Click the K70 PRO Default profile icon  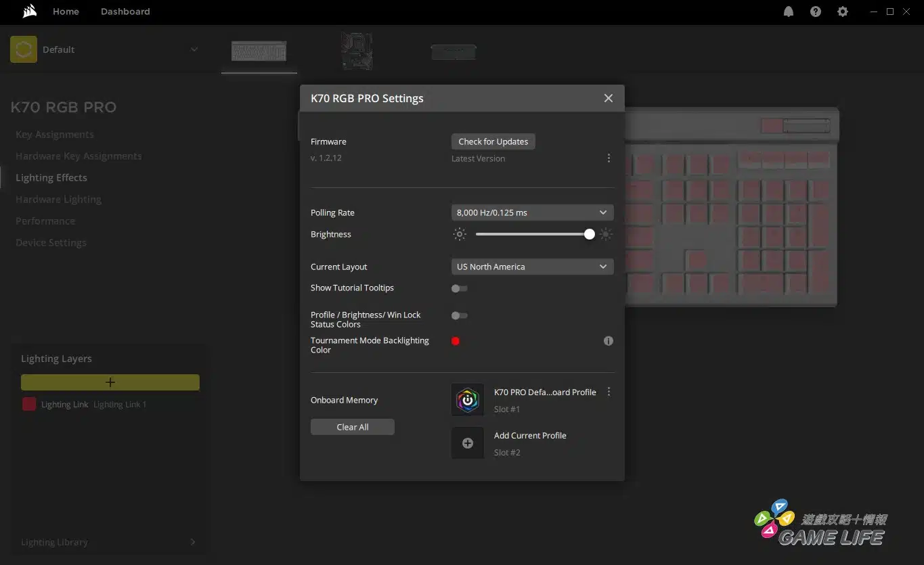click(x=467, y=400)
